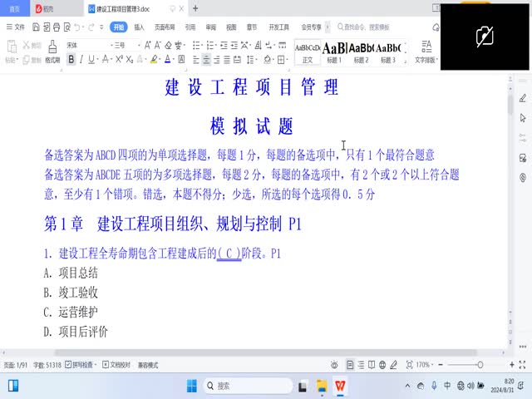Switch to reading mode book icon in status bar
This screenshot has width=532, height=399.
372,365
